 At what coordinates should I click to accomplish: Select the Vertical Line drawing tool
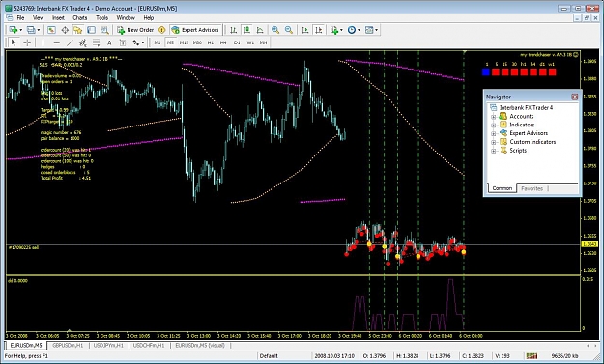click(x=43, y=42)
